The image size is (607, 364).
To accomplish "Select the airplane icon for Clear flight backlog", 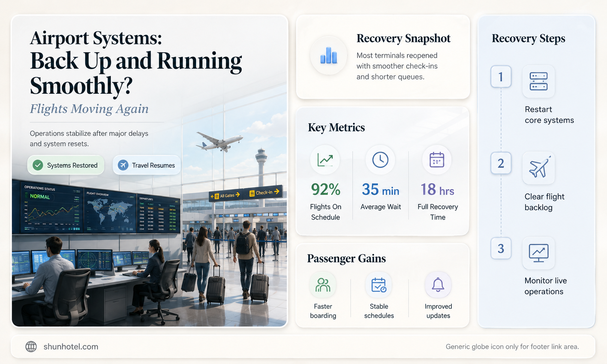I will click(x=539, y=168).
